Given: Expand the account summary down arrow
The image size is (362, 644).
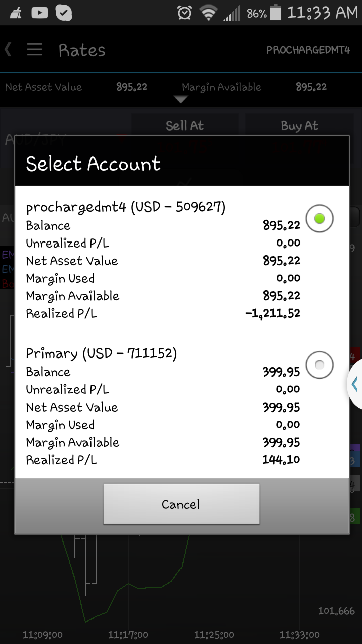Looking at the screenshot, I should [180, 100].
